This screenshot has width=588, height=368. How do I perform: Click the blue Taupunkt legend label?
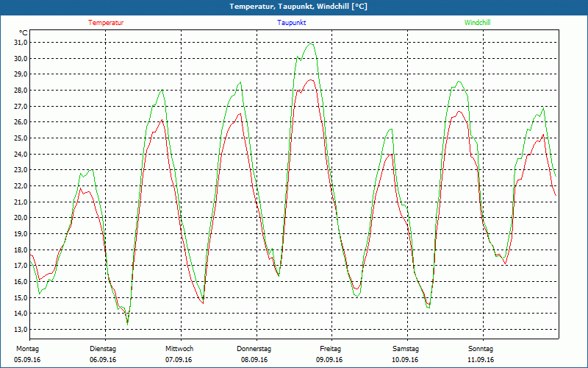pyautogui.click(x=292, y=23)
